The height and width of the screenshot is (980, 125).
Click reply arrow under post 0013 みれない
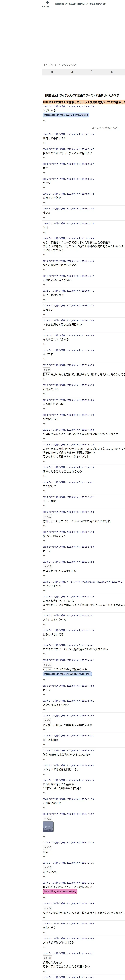coord(44,315)
